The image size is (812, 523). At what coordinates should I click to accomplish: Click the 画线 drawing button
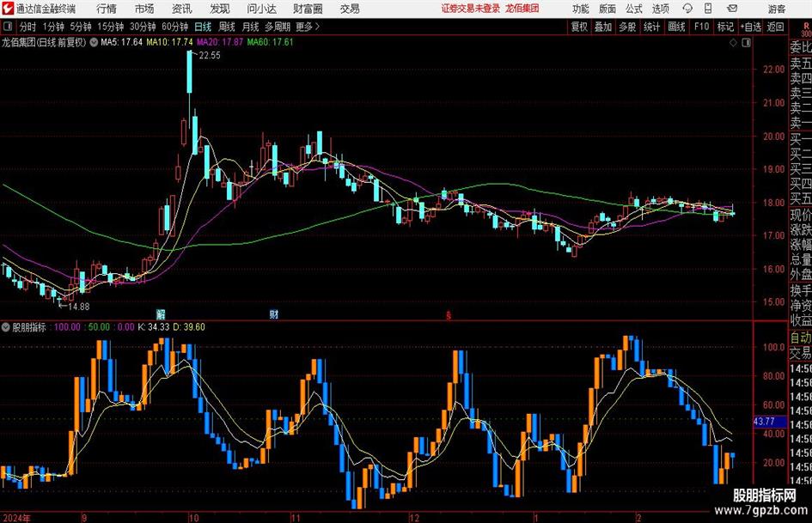tap(677, 27)
